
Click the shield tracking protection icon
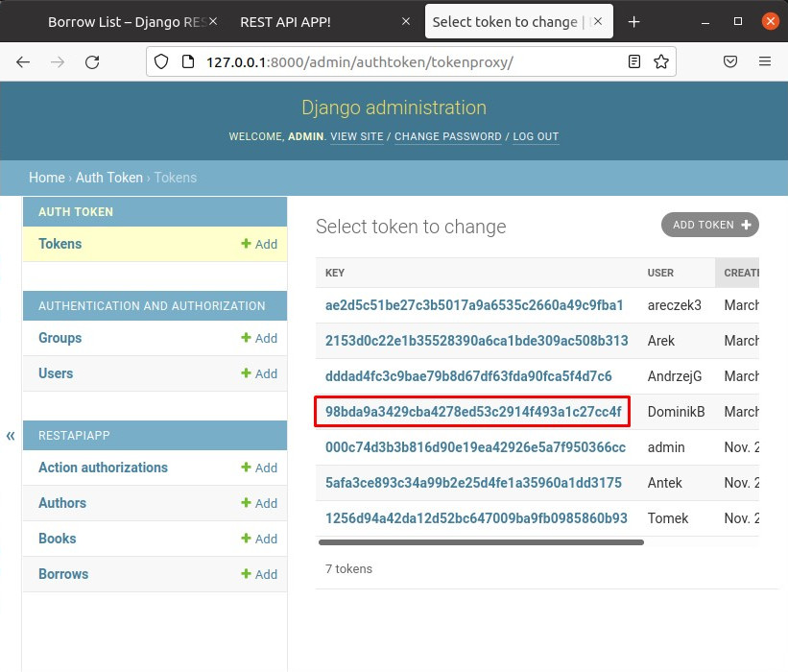pos(161,61)
